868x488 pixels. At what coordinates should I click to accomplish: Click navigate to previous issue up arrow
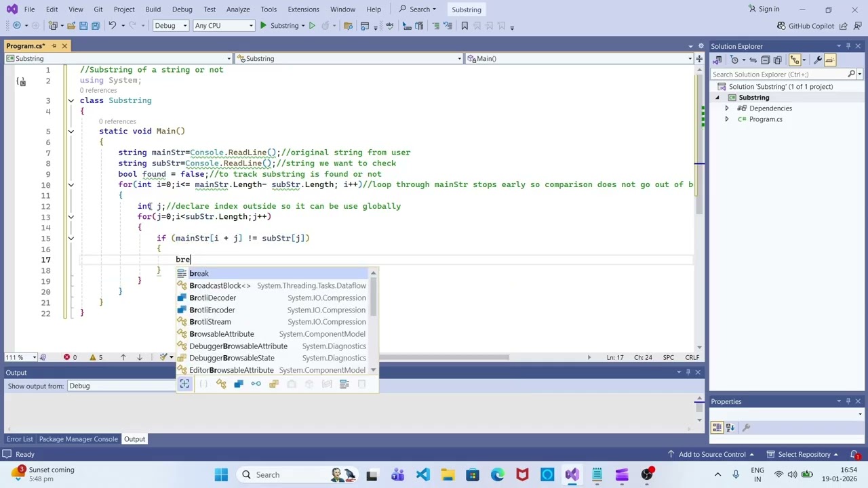(123, 357)
